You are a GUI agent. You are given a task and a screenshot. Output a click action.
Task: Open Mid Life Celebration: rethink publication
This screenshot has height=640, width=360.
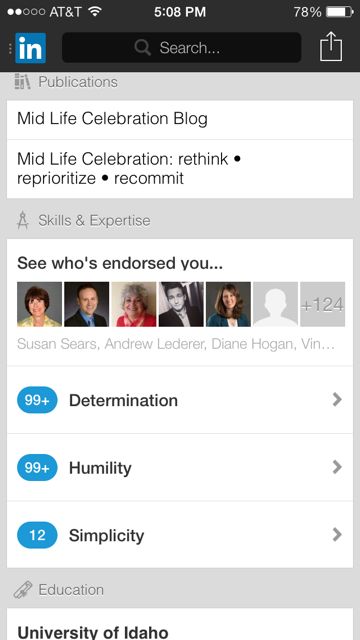click(x=180, y=169)
